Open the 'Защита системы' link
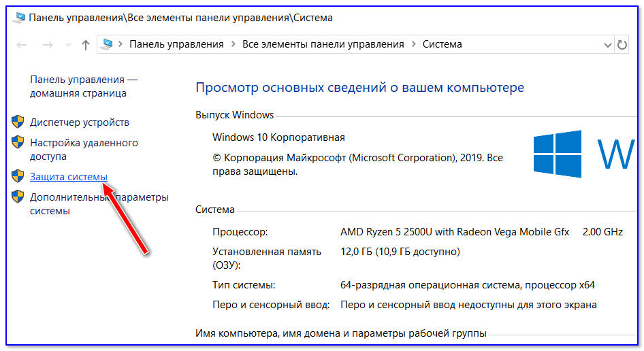Screen dimensions: 644x351 click(68, 177)
